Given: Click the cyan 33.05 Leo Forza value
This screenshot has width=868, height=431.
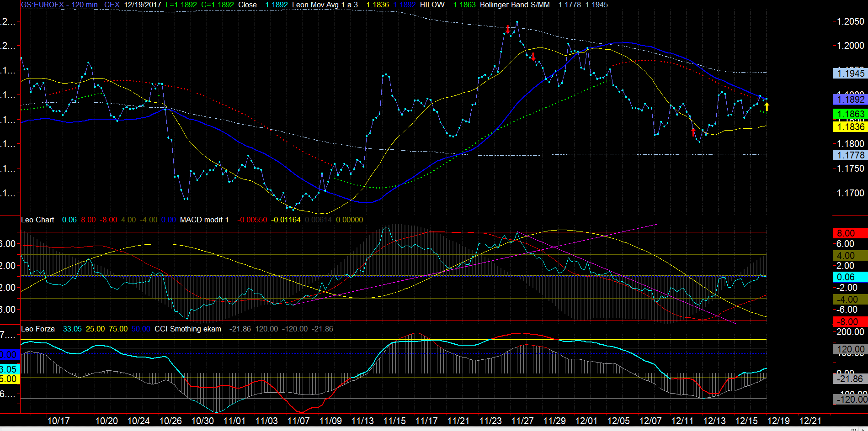Looking at the screenshot, I should [72, 329].
